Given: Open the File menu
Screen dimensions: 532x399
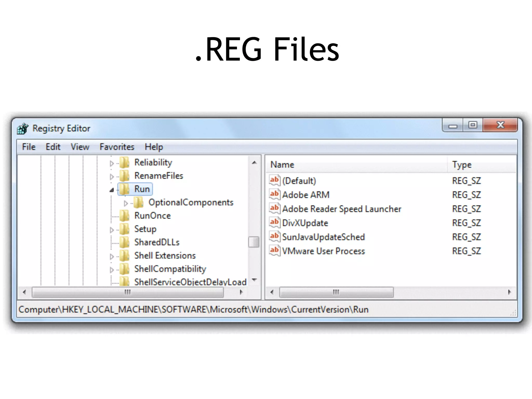Looking at the screenshot, I should [29, 147].
